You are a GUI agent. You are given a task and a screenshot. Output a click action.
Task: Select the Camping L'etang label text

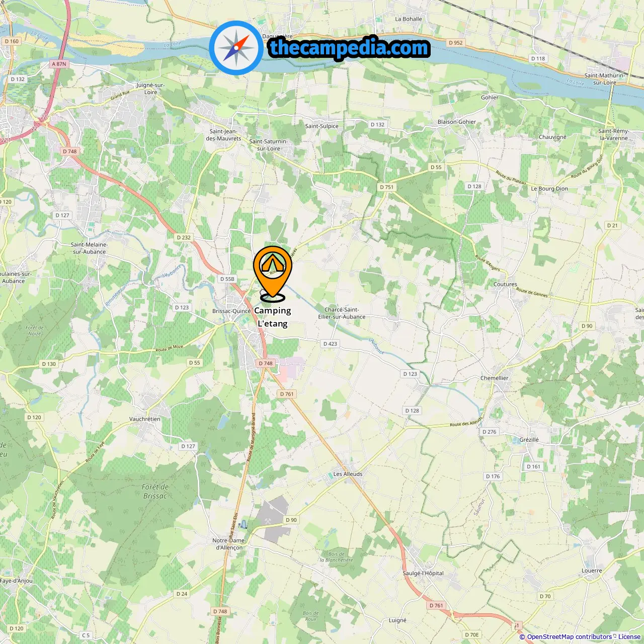pyautogui.click(x=273, y=317)
